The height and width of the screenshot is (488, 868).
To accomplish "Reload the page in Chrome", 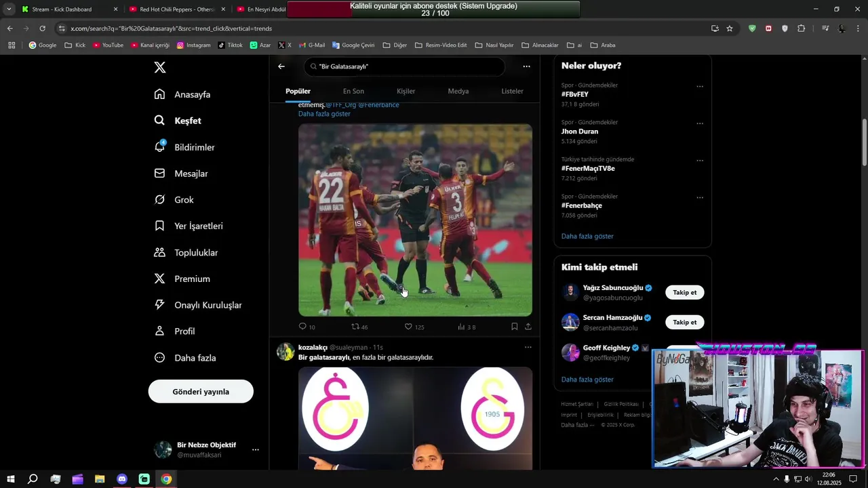I will pos(42,28).
